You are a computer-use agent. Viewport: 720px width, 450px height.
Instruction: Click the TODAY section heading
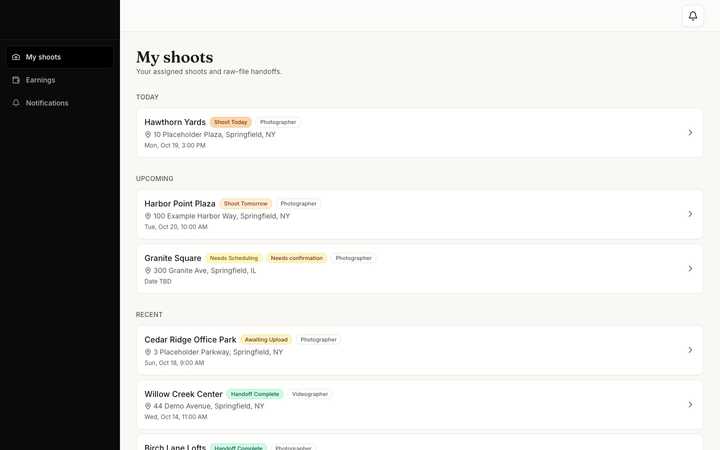click(x=147, y=97)
